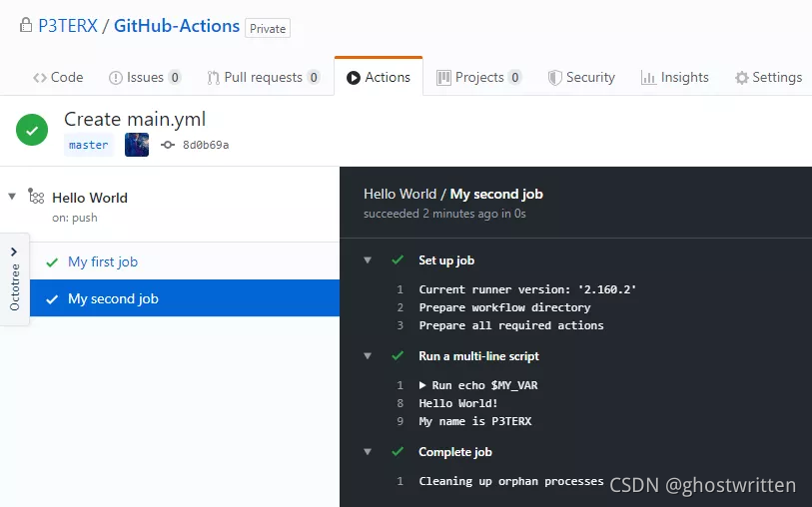Select log line 'Prepare workflow directory'

coord(505,307)
